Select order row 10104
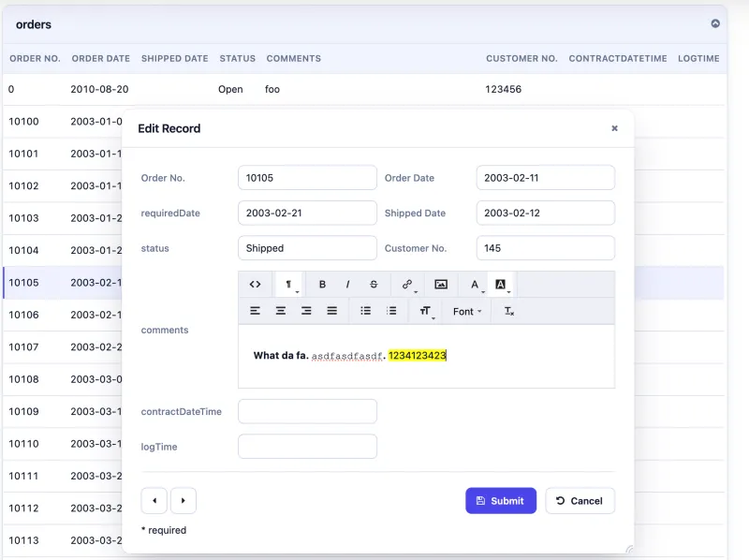Screen dimensions: 749x560 [63, 250]
